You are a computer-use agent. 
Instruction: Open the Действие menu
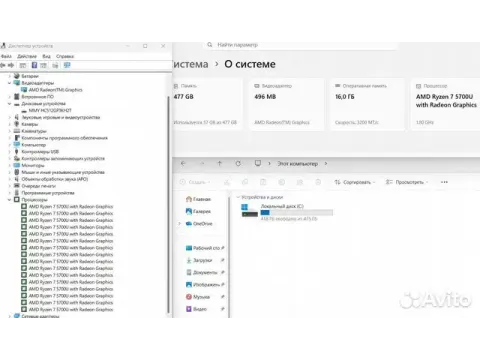(x=27, y=56)
